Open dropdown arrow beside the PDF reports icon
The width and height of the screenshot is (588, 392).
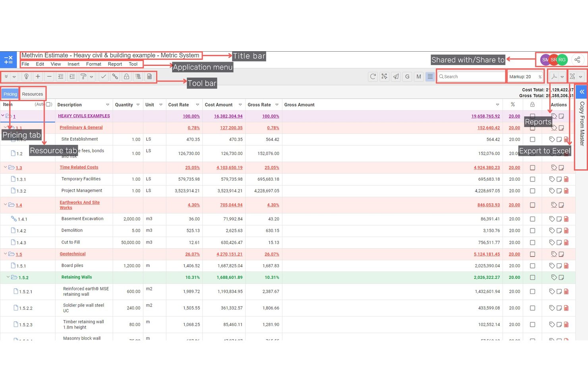[x=562, y=77]
